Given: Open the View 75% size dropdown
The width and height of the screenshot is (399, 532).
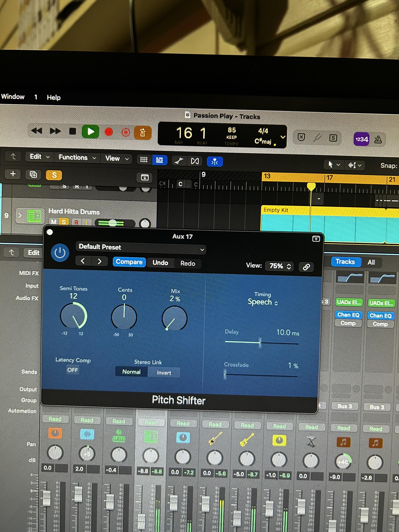Looking at the screenshot, I should point(280,266).
